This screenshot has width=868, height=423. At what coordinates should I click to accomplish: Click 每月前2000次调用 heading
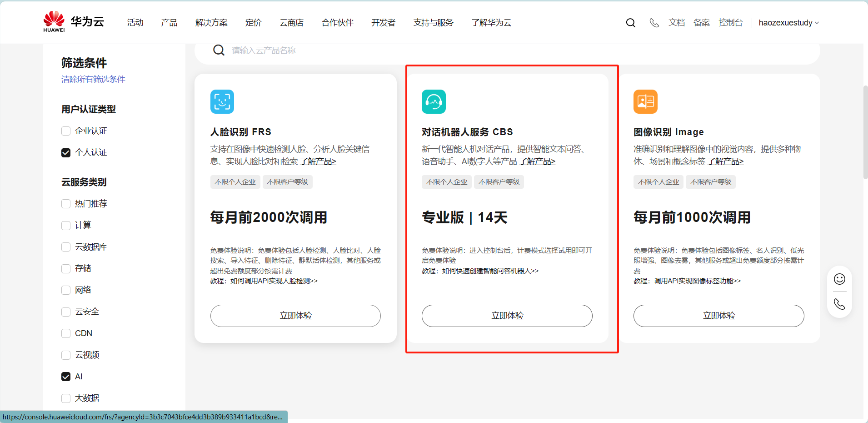[269, 217]
